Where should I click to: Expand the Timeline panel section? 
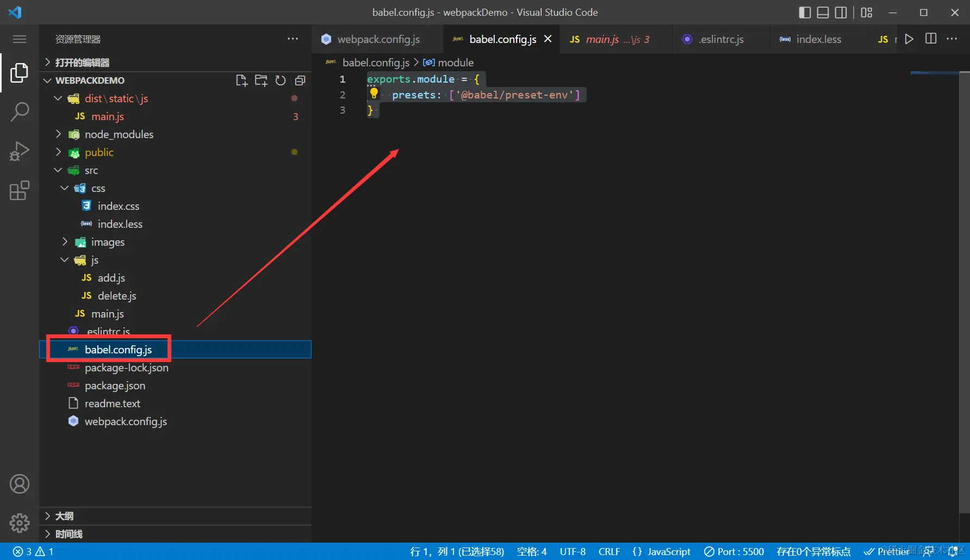click(175, 534)
